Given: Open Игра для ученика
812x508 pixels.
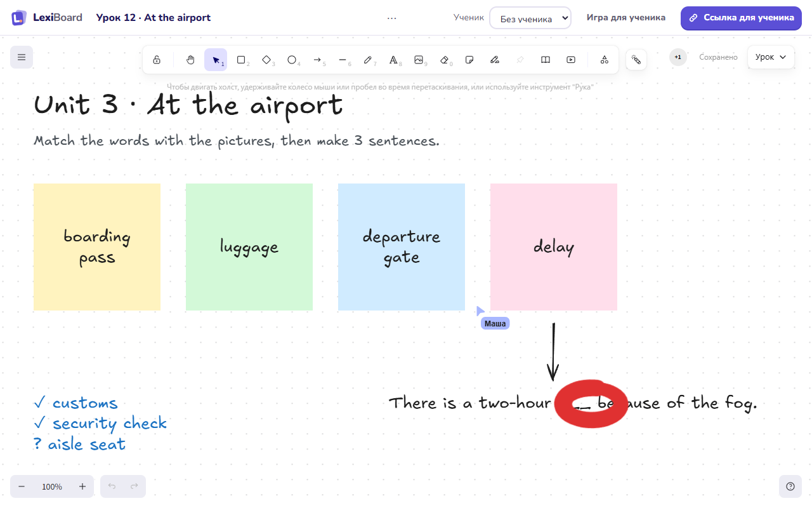Looking at the screenshot, I should pos(626,18).
